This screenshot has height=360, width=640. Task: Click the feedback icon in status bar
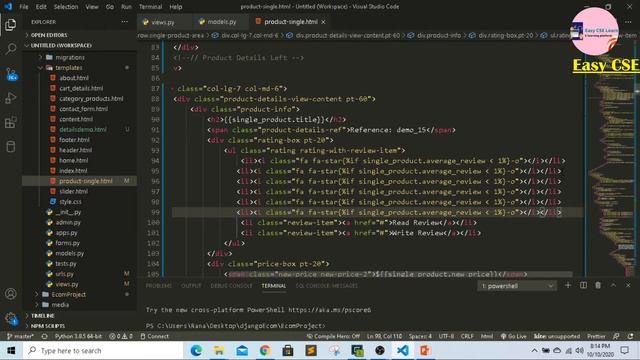(x=616, y=336)
